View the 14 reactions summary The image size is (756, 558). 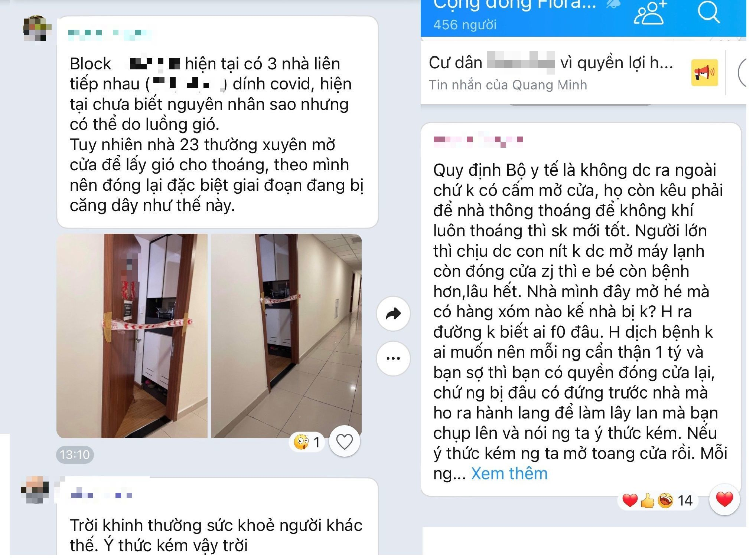coord(658,500)
